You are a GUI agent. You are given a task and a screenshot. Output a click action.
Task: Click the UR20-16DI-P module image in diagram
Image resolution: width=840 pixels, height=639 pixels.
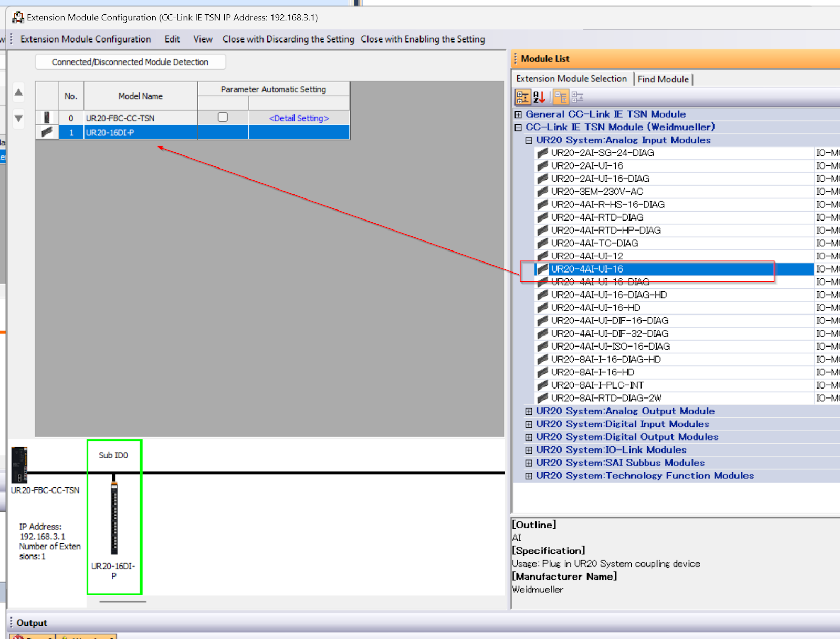[114, 518]
